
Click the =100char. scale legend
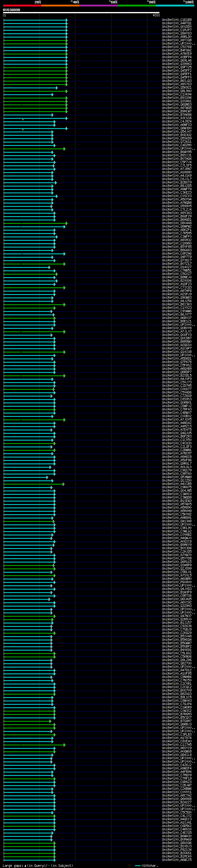tap(146, 865)
